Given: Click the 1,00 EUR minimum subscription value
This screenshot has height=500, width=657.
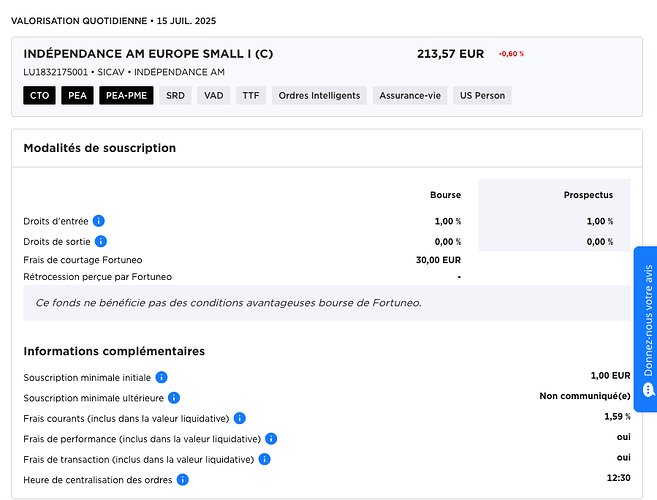Looking at the screenshot, I should [610, 376].
